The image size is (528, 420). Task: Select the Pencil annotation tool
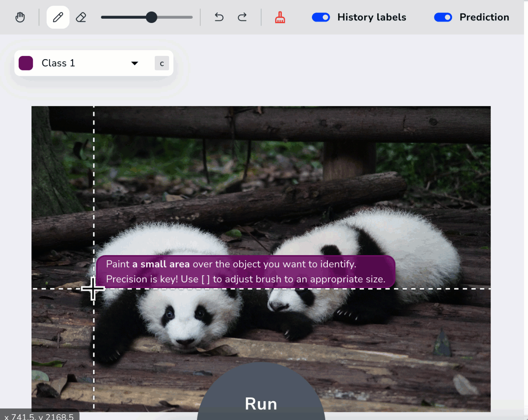58,17
